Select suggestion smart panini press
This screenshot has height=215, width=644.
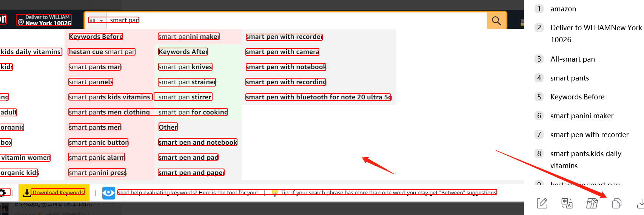pyautogui.click(x=98, y=173)
